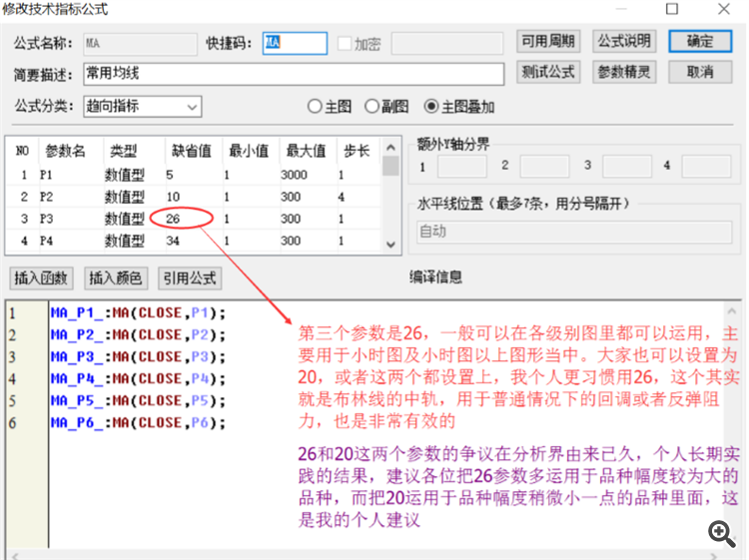Click the 可用周期 button
This screenshot has height=560, width=749.
tap(548, 41)
